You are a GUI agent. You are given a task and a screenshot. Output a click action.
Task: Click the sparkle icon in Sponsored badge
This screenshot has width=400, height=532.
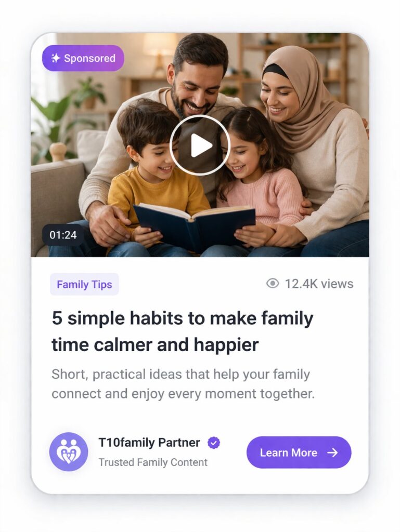(x=55, y=58)
